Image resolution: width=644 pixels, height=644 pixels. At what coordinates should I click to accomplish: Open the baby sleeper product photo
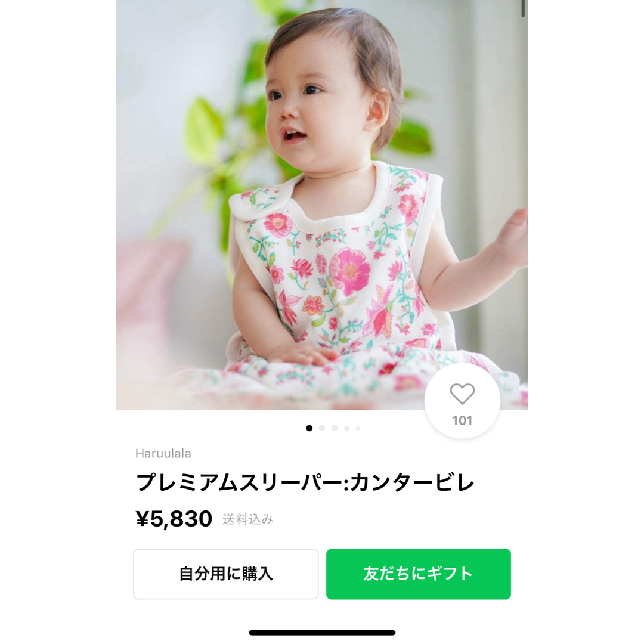tap(322, 205)
